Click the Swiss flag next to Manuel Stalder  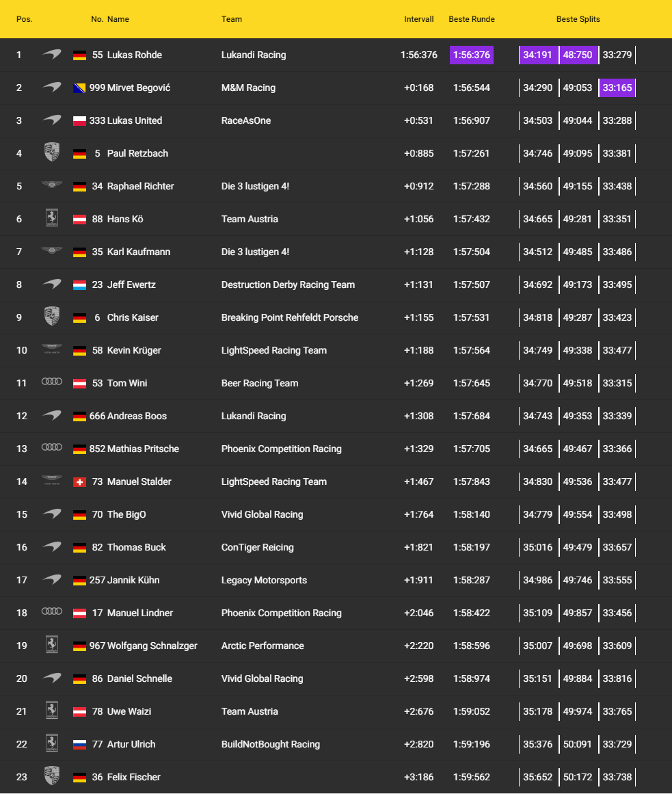click(x=79, y=481)
